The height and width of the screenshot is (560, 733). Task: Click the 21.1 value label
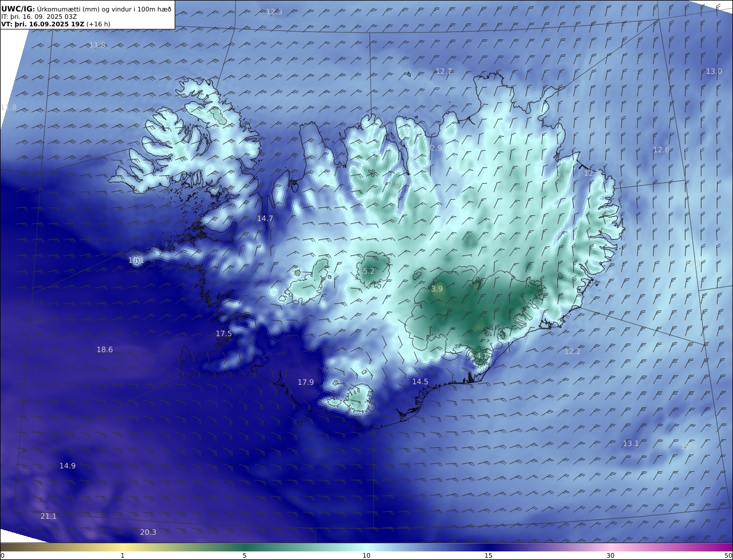point(48,516)
